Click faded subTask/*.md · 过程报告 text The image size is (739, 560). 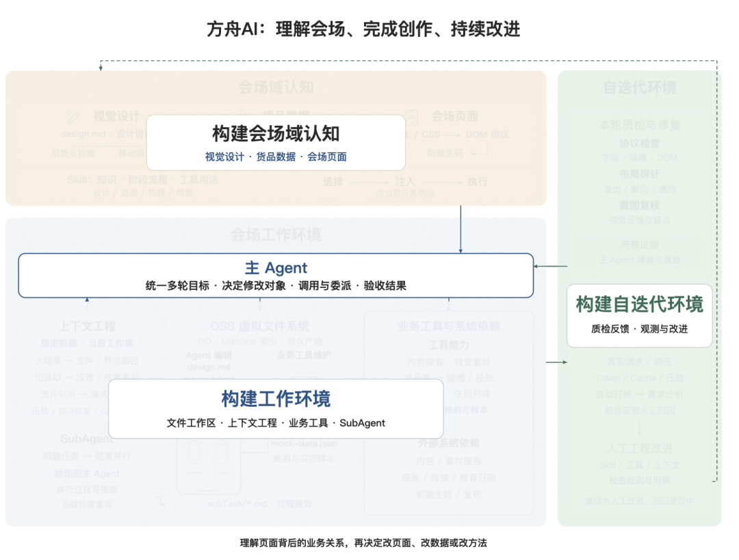click(x=260, y=503)
